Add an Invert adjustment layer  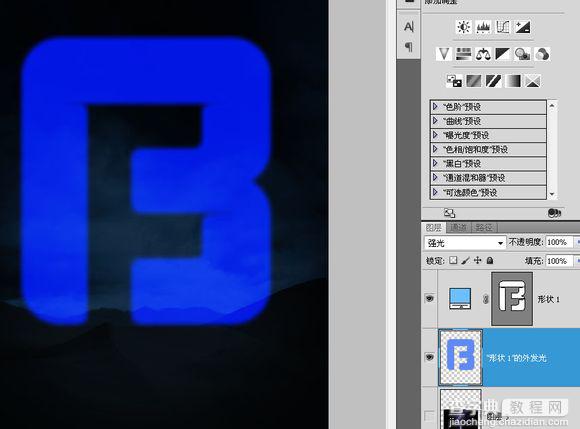coord(454,81)
